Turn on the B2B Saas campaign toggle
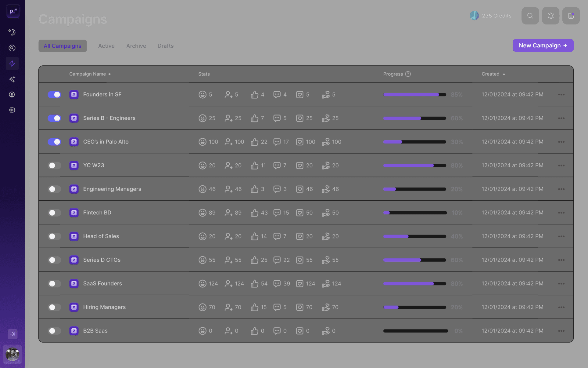 [x=54, y=331]
